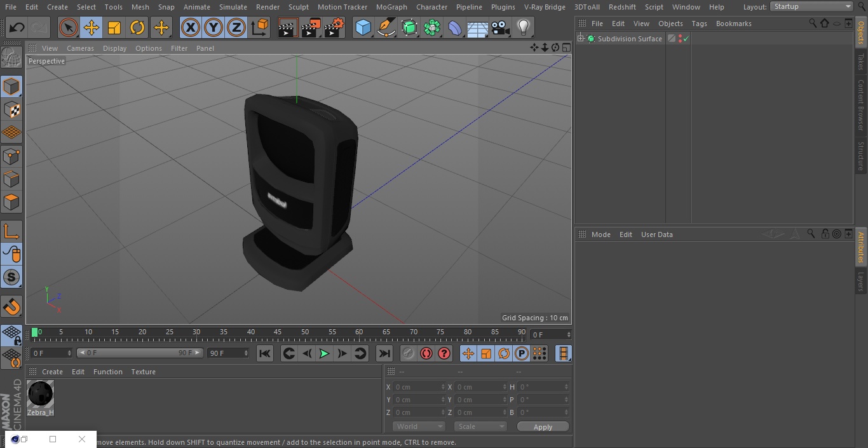The height and width of the screenshot is (448, 868).
Task: Click the Apply coordinates button
Action: click(x=543, y=426)
